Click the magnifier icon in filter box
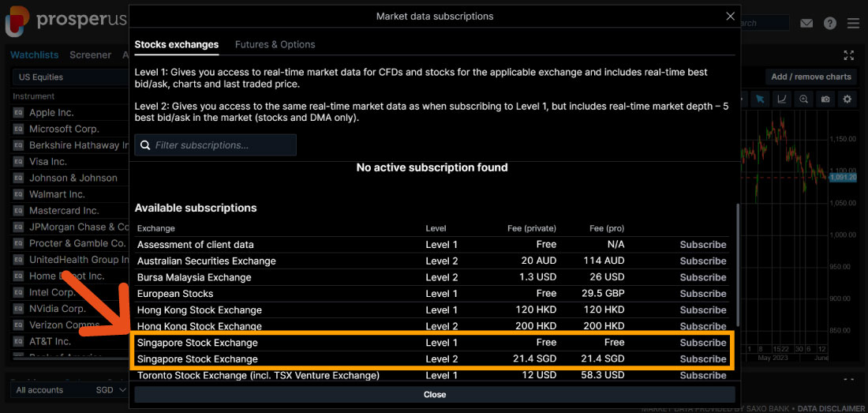868x413 pixels. click(x=145, y=145)
